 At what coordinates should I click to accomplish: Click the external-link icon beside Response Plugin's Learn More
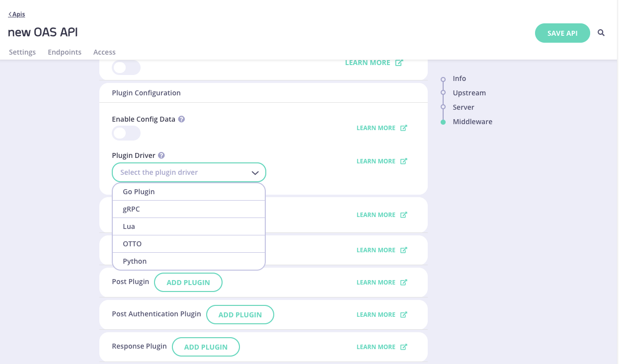[403, 347]
